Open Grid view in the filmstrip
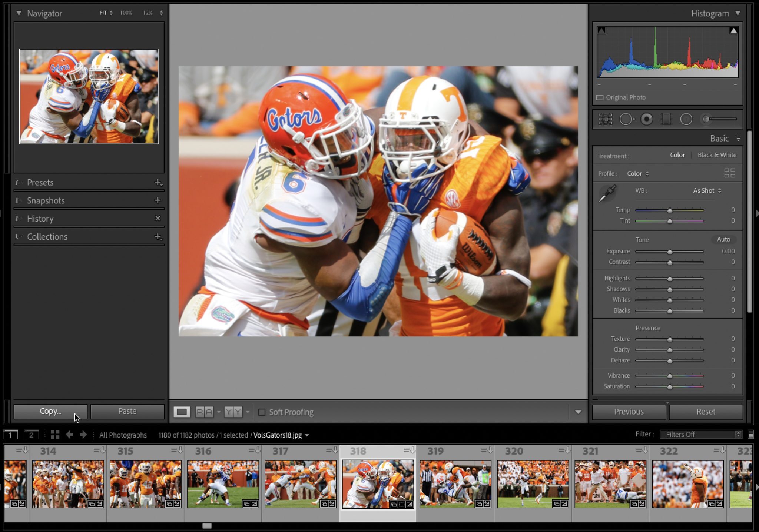 coord(55,435)
